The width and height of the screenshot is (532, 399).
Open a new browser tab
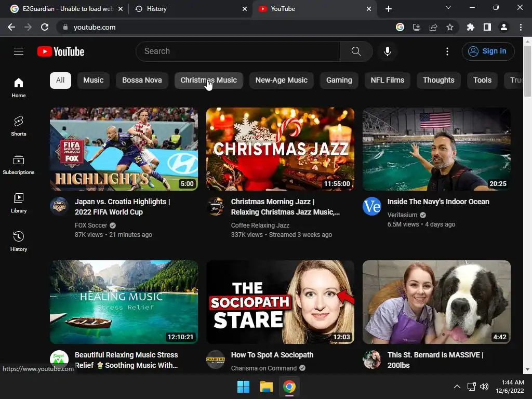389,9
